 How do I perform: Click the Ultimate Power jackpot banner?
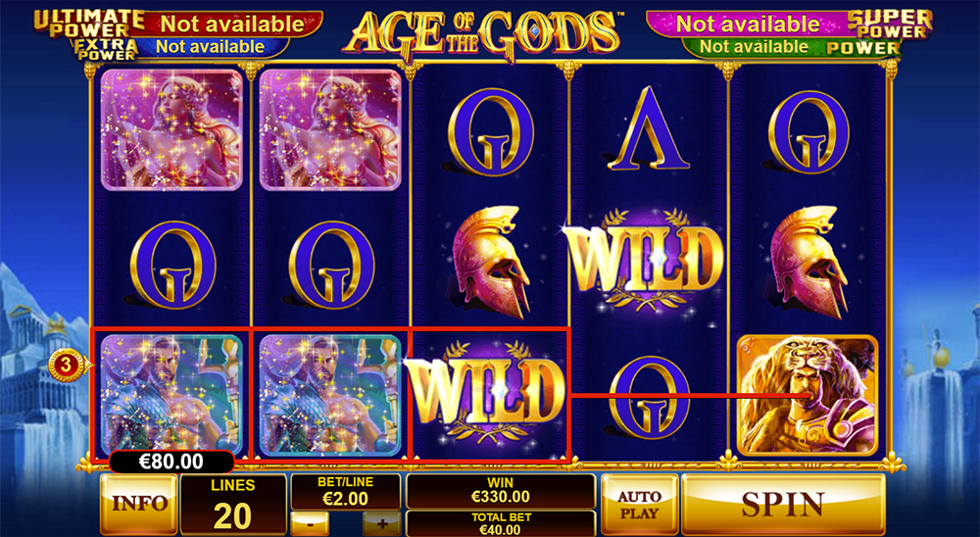click(x=178, y=24)
